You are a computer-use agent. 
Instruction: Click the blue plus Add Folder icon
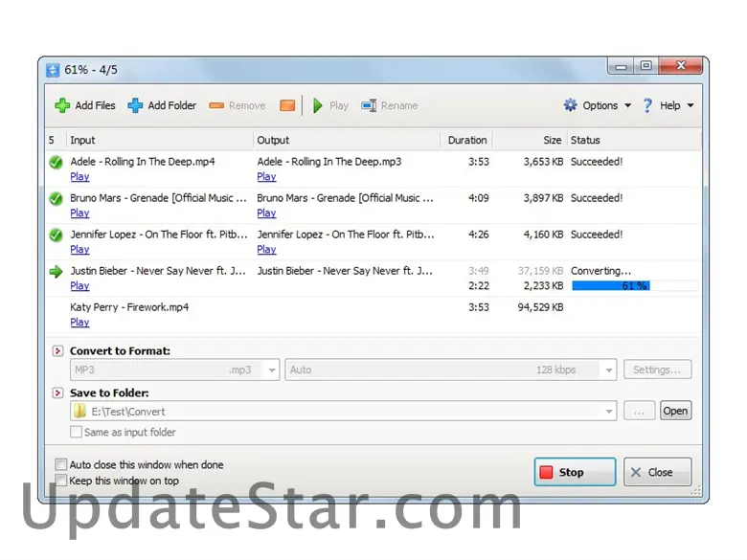coord(135,105)
